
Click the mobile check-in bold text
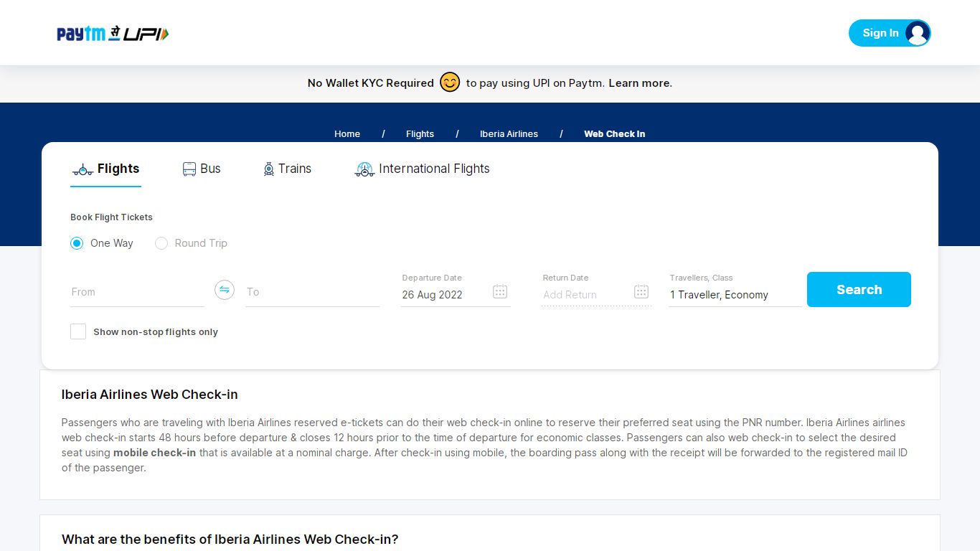(x=154, y=453)
